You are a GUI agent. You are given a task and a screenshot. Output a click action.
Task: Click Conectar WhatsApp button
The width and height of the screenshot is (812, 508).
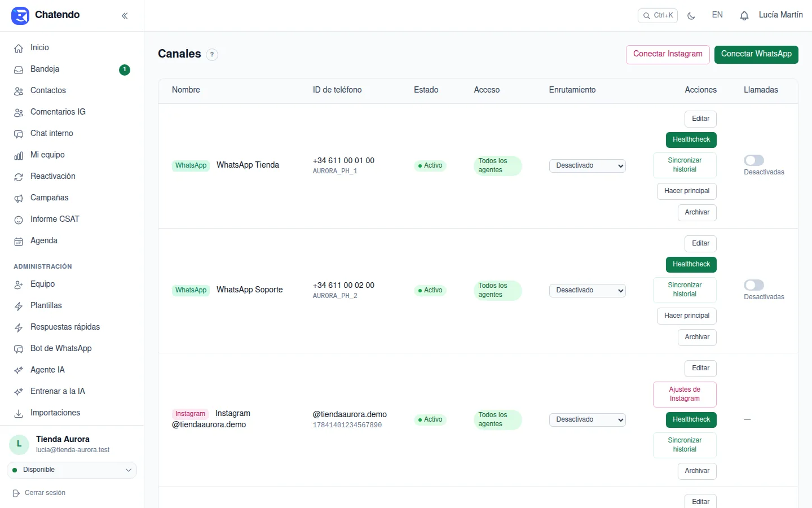tap(756, 55)
